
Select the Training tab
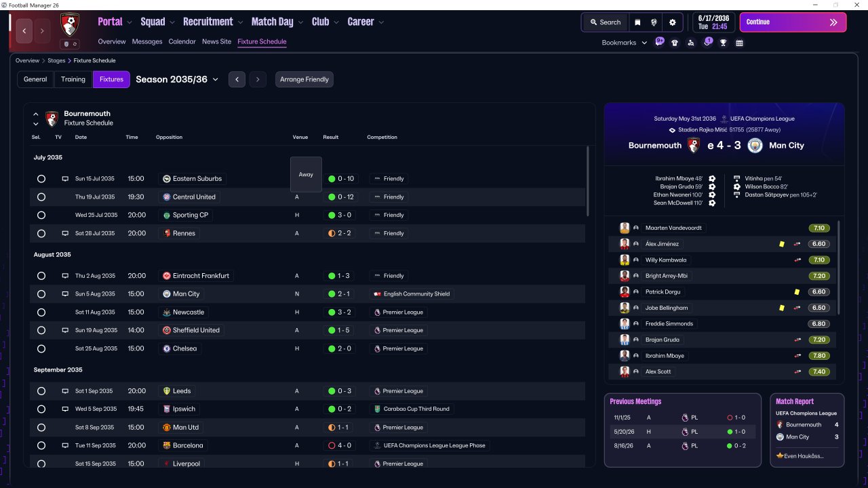pos(73,79)
